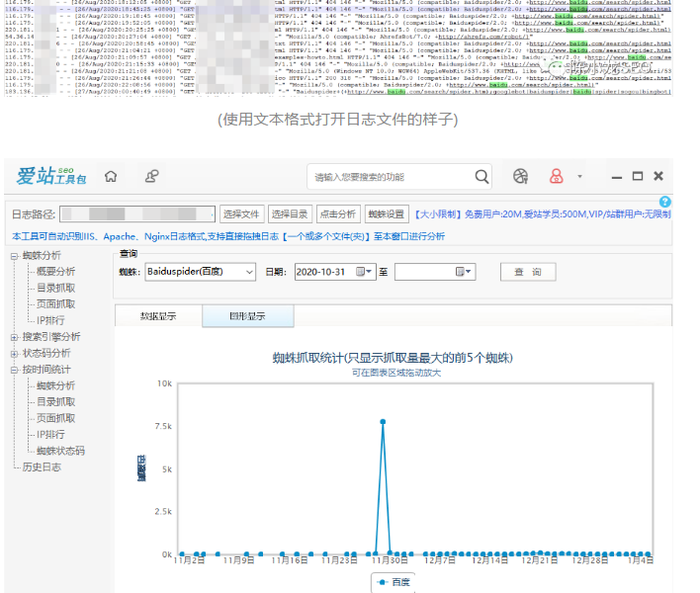Open the user contact icon beside home

151,177
